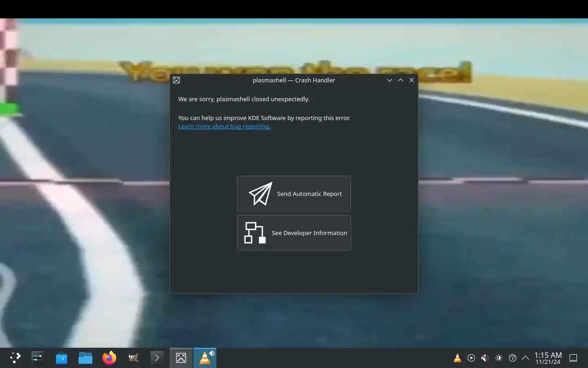Open the KDE application launcher
Image resolution: width=588 pixels, height=368 pixels.
15,357
